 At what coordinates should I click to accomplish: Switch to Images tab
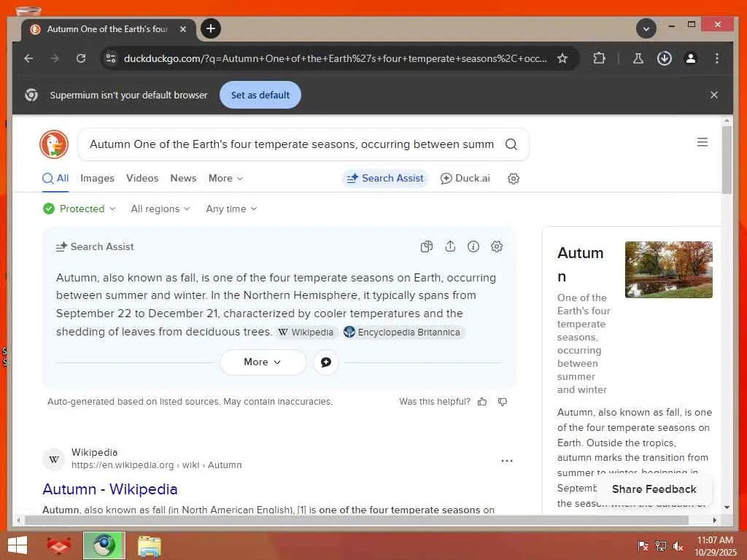tap(97, 178)
